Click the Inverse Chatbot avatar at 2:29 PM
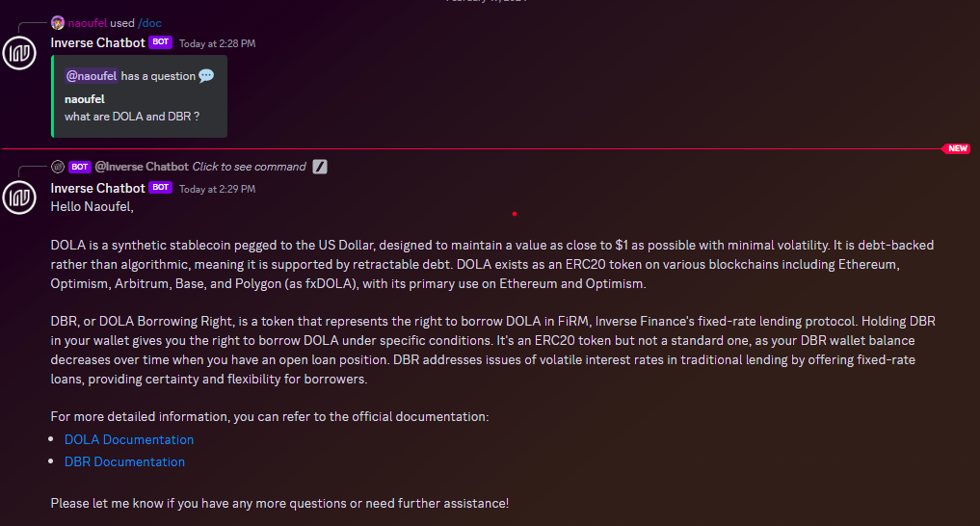Screen dimensions: 980x526 coord(20,197)
